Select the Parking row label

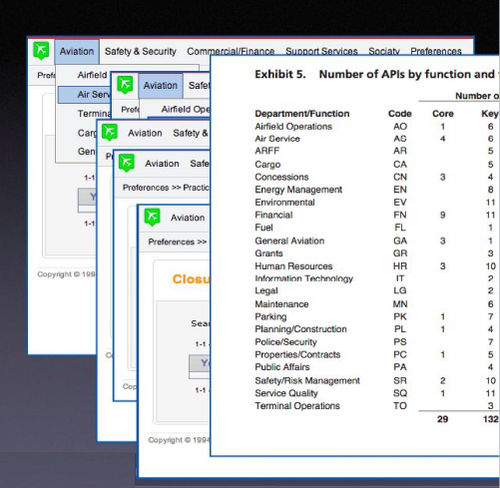click(271, 317)
